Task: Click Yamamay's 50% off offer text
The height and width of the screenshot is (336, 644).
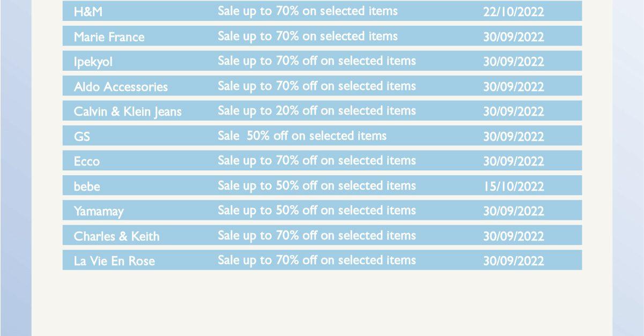Action: [x=316, y=211]
